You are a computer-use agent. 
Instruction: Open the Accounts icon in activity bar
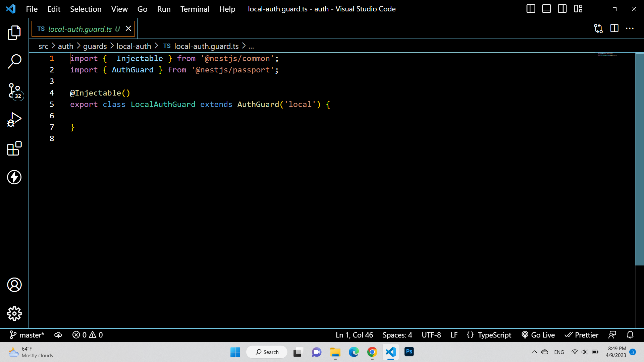click(14, 285)
